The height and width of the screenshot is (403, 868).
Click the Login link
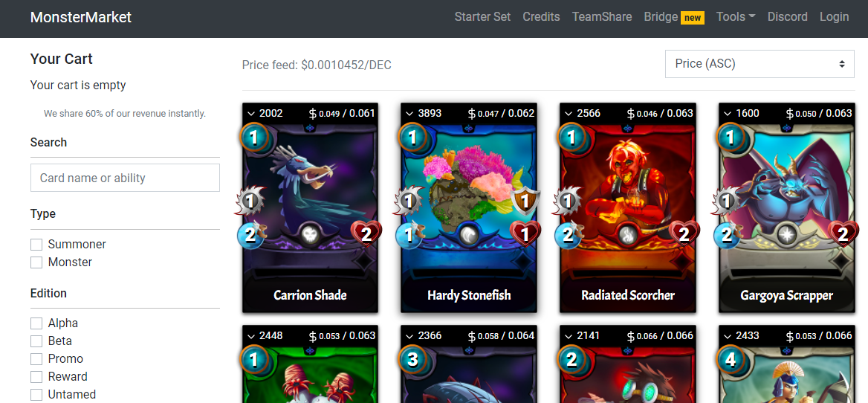pyautogui.click(x=835, y=16)
